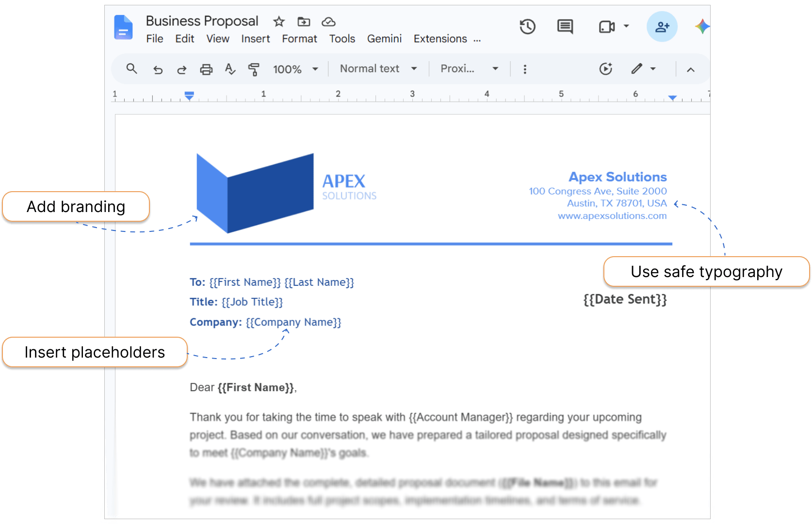Open the Normal text style dropdown

tap(378, 69)
